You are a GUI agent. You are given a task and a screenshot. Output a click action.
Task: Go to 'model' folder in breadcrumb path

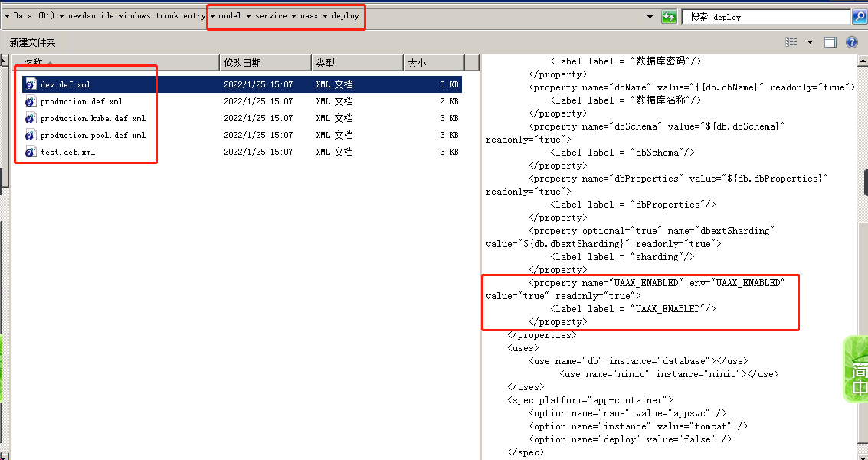(230, 16)
